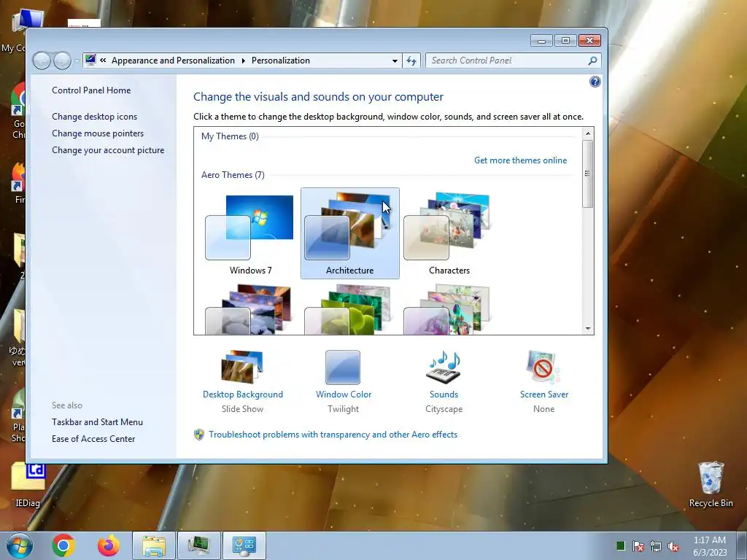
Task: Click Change desktop icons link
Action: (x=94, y=116)
